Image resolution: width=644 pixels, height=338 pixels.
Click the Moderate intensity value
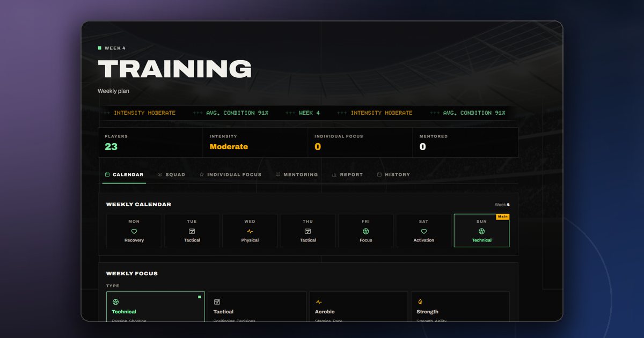(229, 146)
